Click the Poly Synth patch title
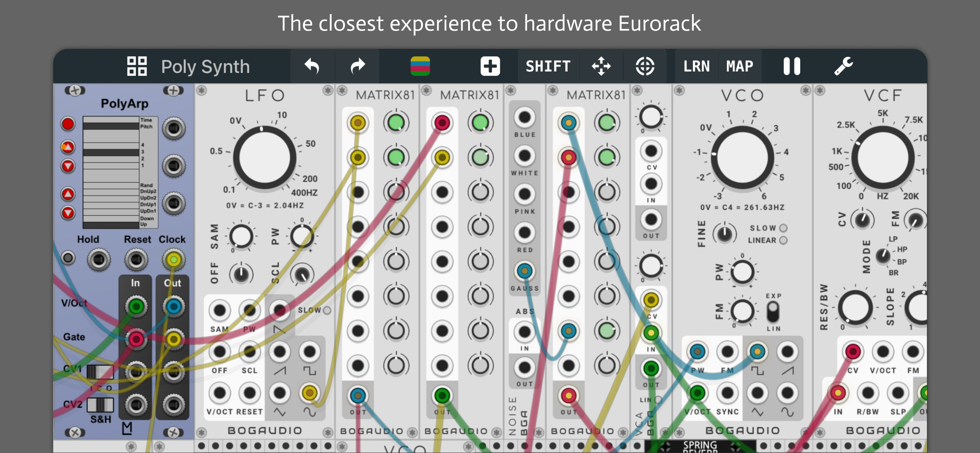The width and height of the screenshot is (980, 453). pyautogui.click(x=205, y=67)
